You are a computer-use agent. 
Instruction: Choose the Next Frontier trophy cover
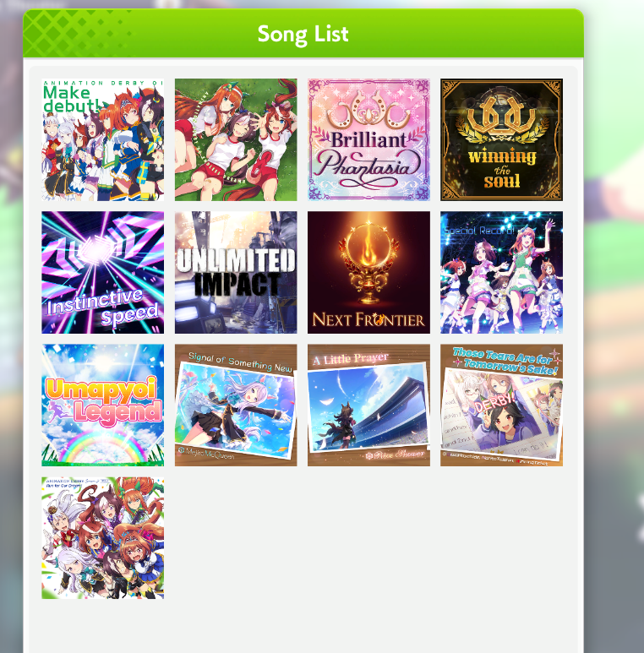pyautogui.click(x=368, y=272)
